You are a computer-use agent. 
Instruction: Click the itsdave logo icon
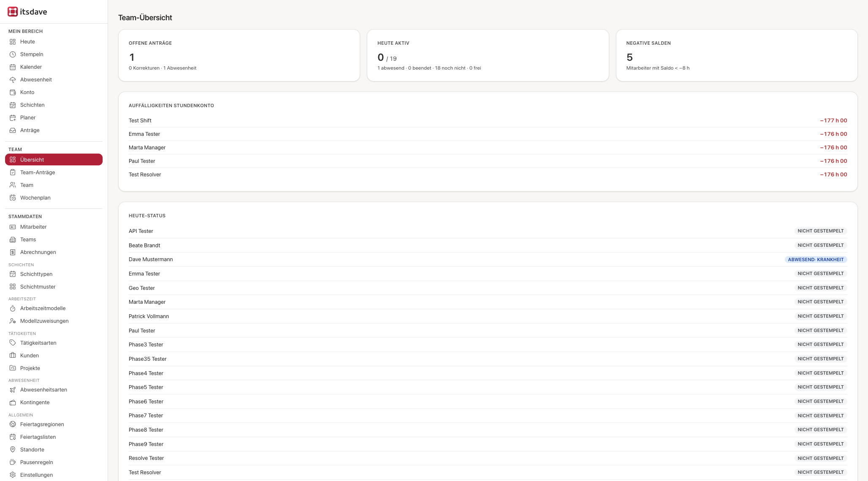point(13,12)
